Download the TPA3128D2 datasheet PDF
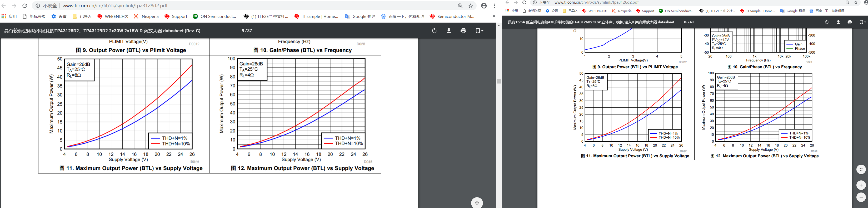The width and height of the screenshot is (868, 208). tap(449, 30)
